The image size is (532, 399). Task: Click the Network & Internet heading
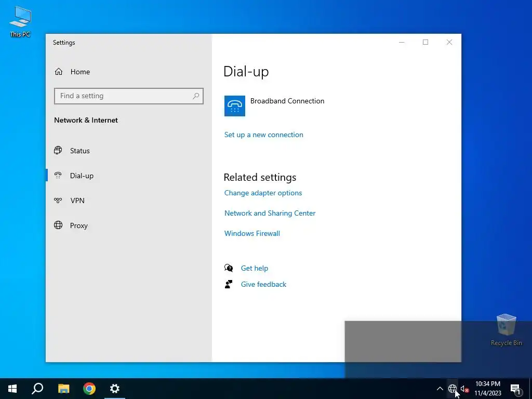(x=86, y=120)
